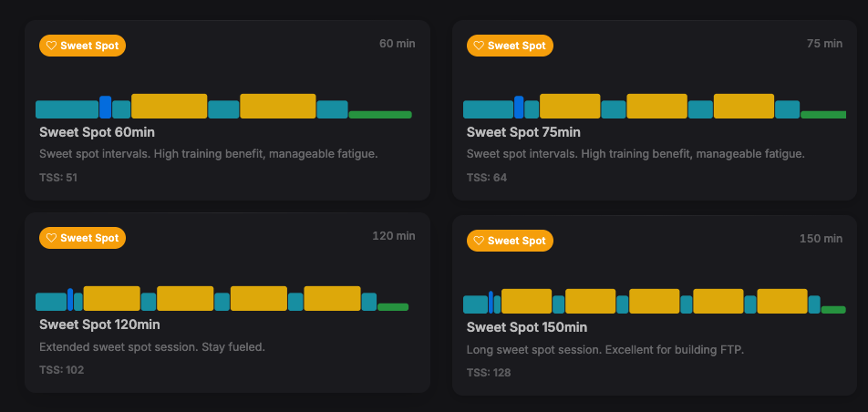
Task: Click the 75 min duration label
Action: [x=824, y=44]
